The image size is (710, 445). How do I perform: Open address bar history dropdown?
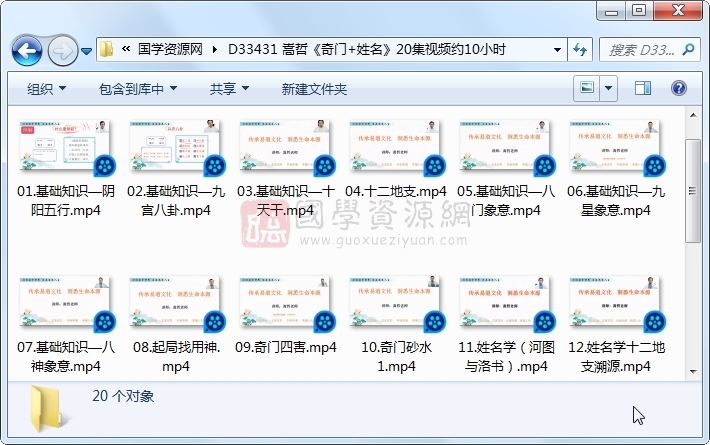(x=557, y=49)
